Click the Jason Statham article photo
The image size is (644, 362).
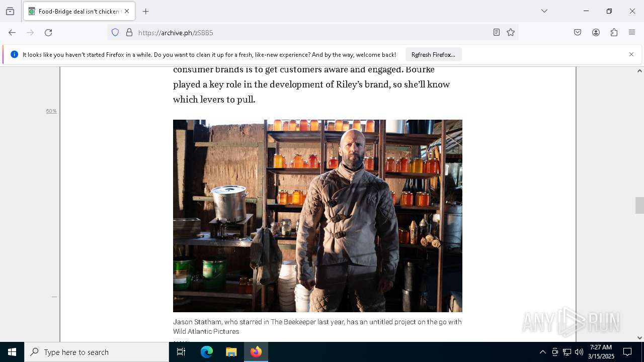coord(317,216)
